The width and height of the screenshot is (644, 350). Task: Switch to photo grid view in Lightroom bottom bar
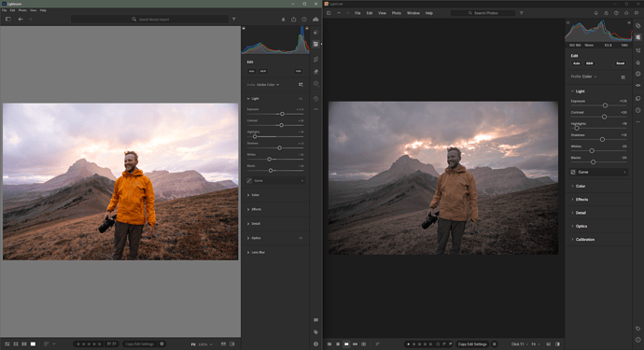tap(7, 343)
